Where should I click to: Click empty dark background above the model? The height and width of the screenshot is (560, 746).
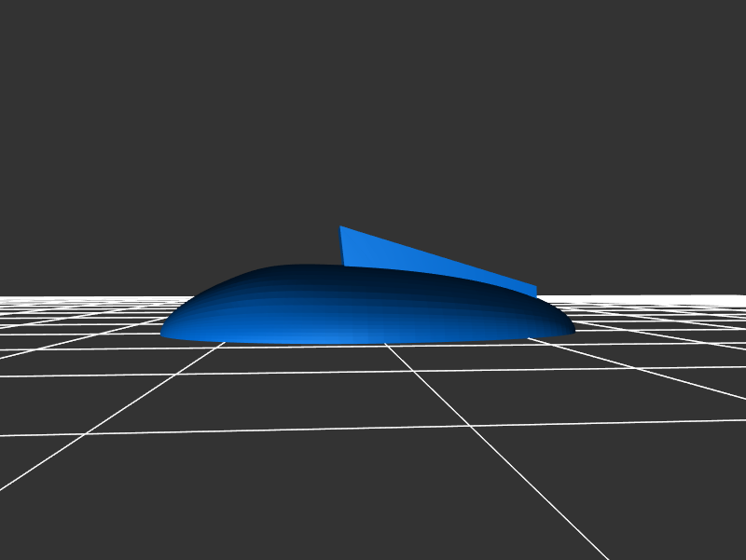[x=373, y=112]
